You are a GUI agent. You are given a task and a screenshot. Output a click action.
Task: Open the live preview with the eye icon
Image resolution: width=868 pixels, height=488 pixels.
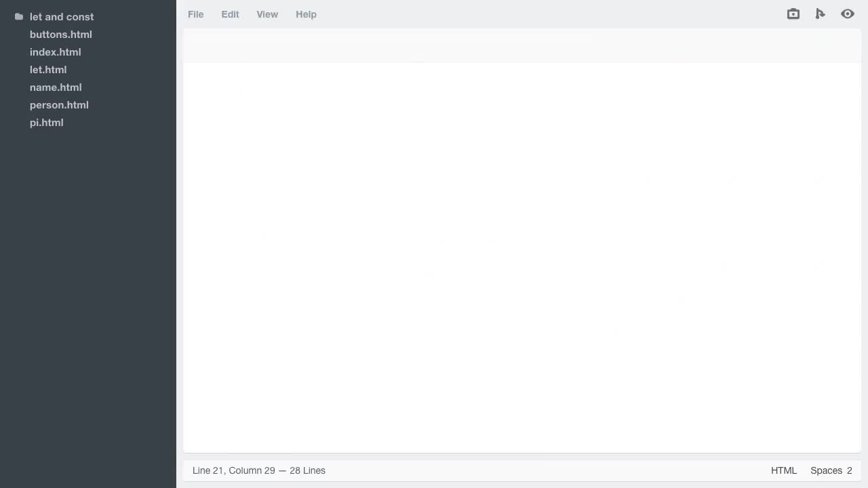click(x=847, y=14)
